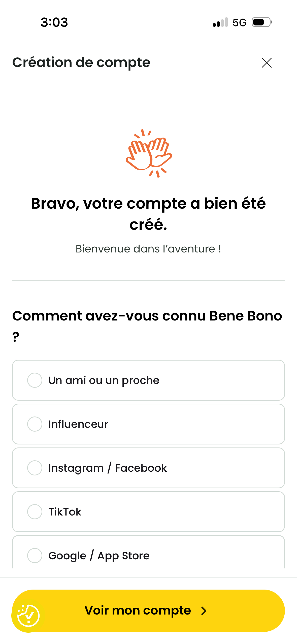Tap the "Bravo, votre compte a bien été créé" heading
Screen dimensions: 297x644
148,214
